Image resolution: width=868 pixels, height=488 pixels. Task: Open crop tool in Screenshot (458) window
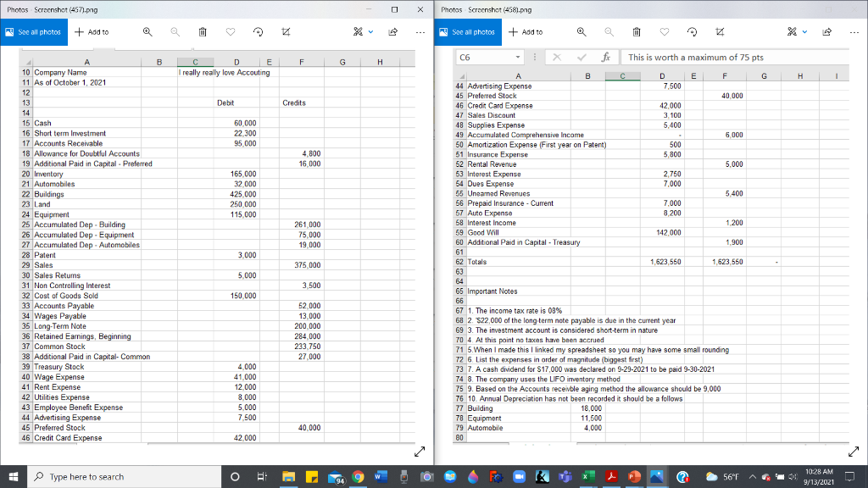click(720, 32)
